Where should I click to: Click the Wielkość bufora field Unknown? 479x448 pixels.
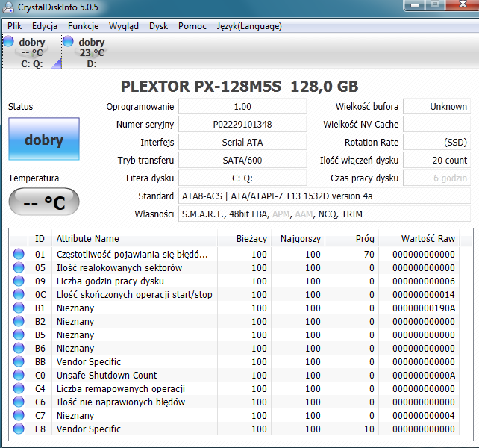tap(436, 107)
